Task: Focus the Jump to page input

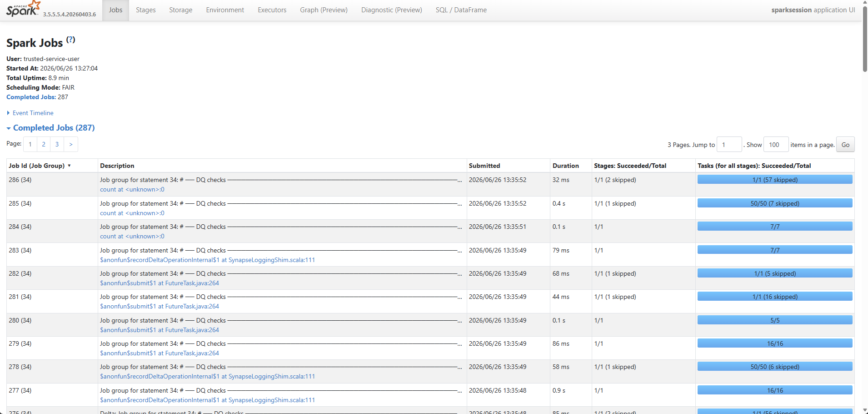Action: (729, 145)
